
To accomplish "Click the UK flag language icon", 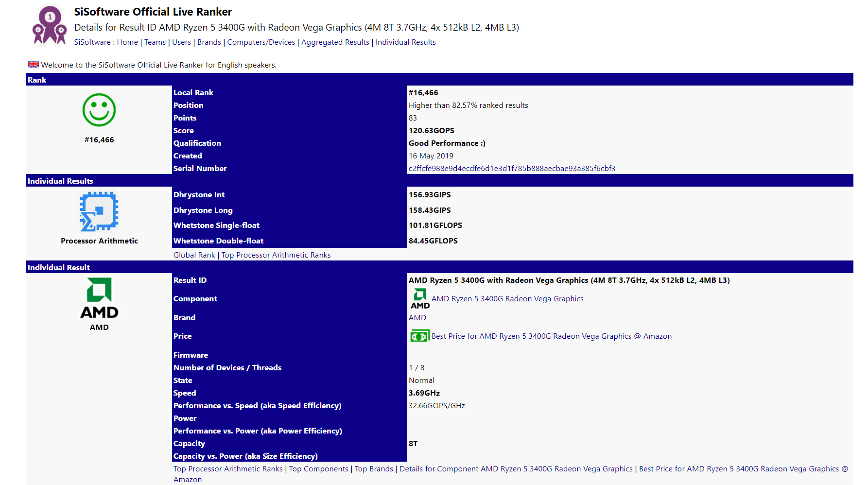I will click(x=34, y=64).
